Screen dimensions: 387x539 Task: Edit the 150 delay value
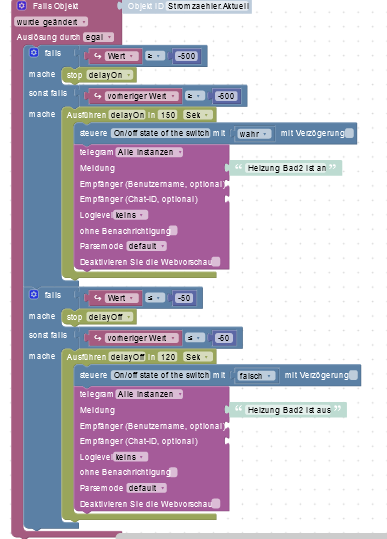pos(168,115)
